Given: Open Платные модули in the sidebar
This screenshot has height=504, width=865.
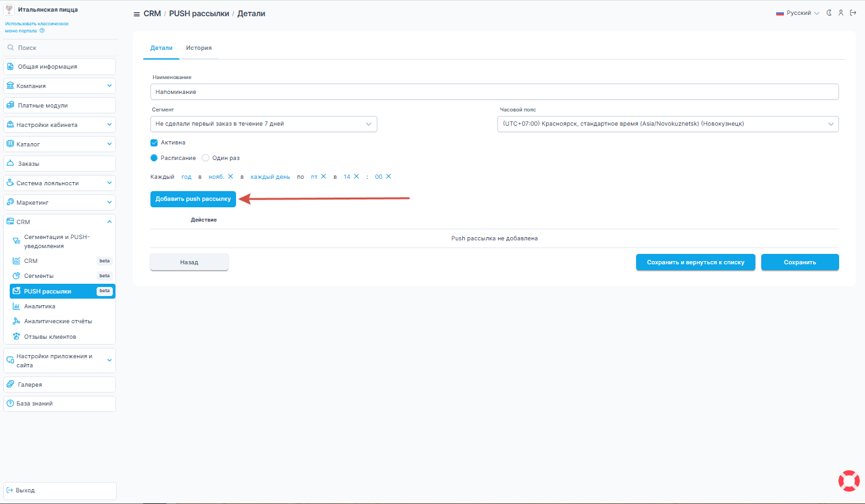Looking at the screenshot, I should [60, 106].
